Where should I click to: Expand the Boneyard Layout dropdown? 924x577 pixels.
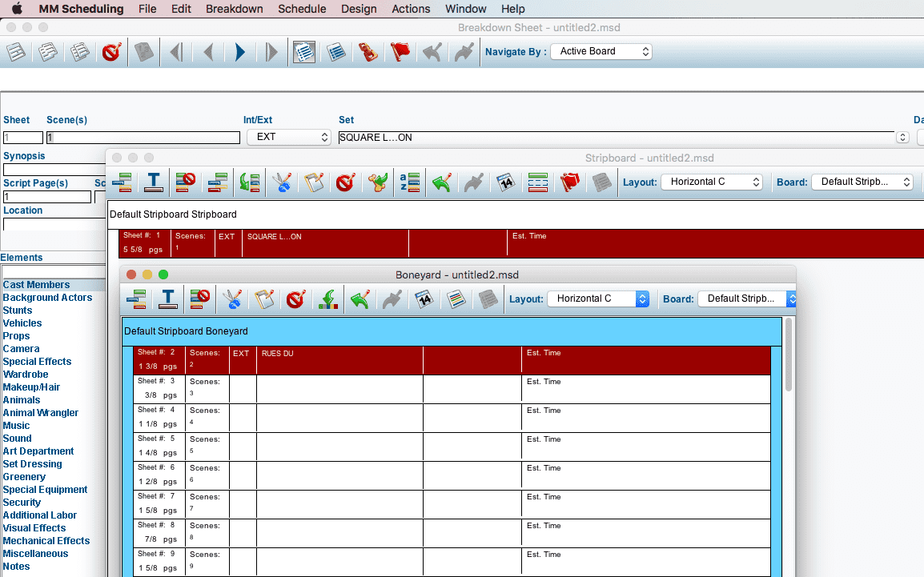click(x=597, y=299)
